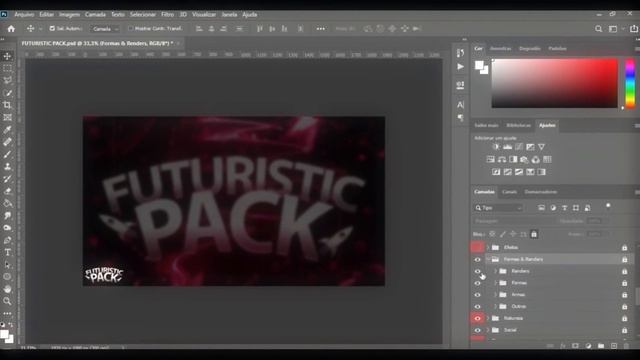Add a Curves adjustment

[519, 147]
